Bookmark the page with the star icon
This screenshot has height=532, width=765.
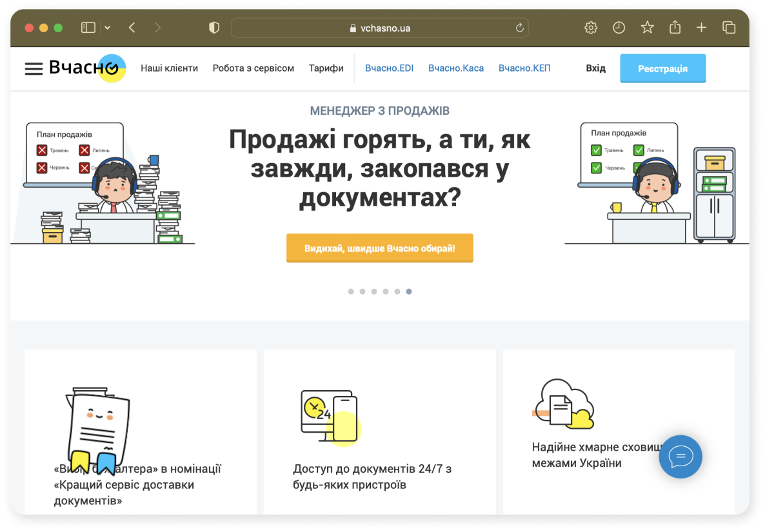click(x=647, y=28)
